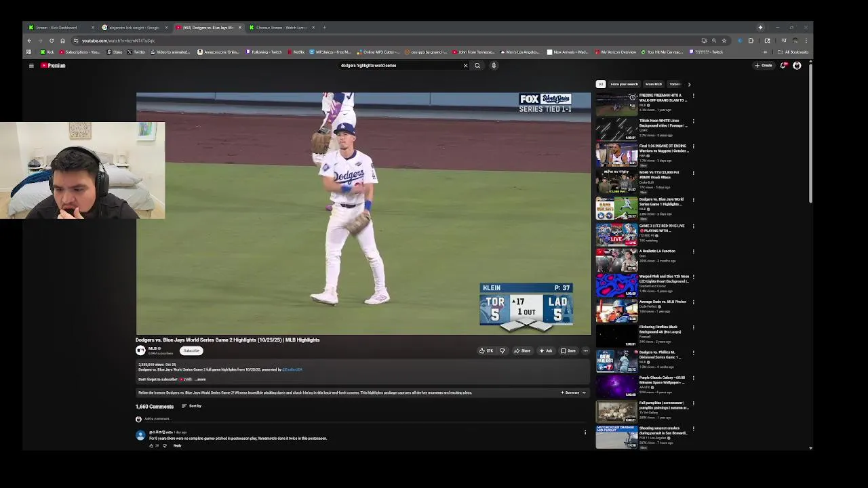Open the Twitter bookmark
The height and width of the screenshot is (488, 868).
coord(136,52)
